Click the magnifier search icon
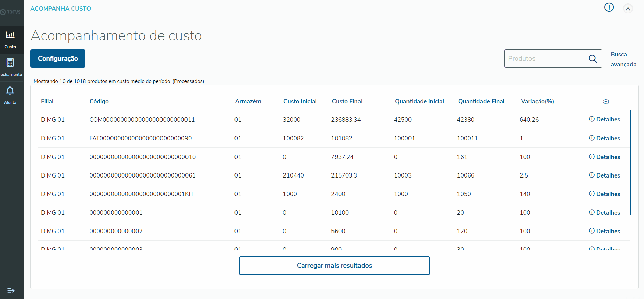This screenshot has width=644, height=299. point(593,59)
